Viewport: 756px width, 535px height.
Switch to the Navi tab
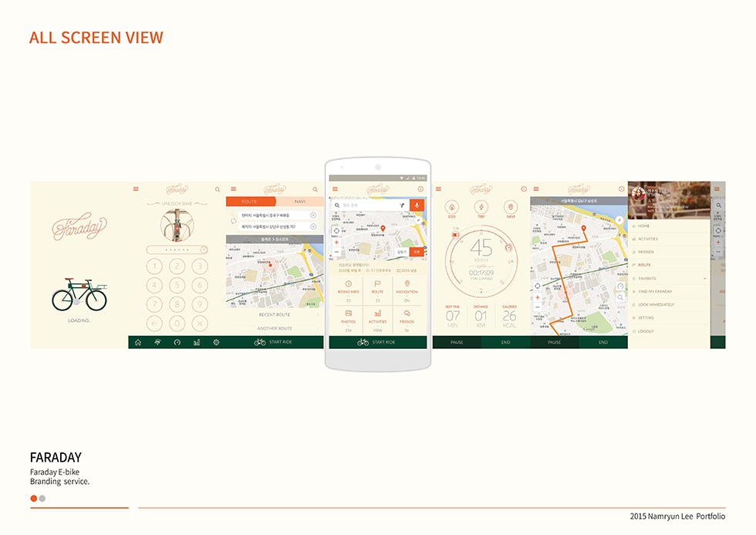[x=299, y=201]
